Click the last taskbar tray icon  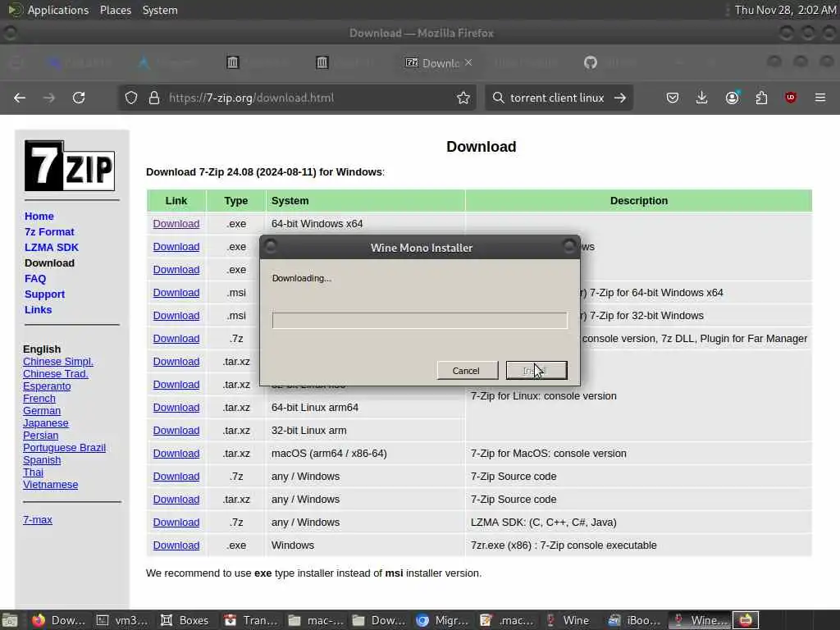point(746,620)
